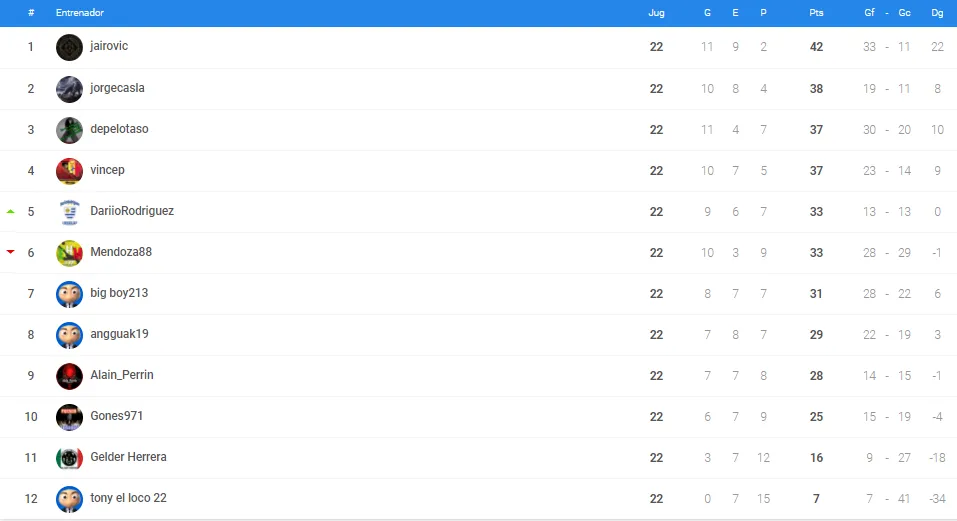Screen dimensions: 957x521
Task: Click the Pts column header
Action: tap(816, 13)
